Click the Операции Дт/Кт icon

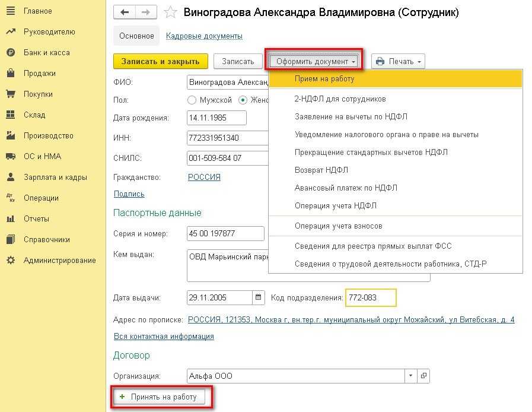[11, 198]
